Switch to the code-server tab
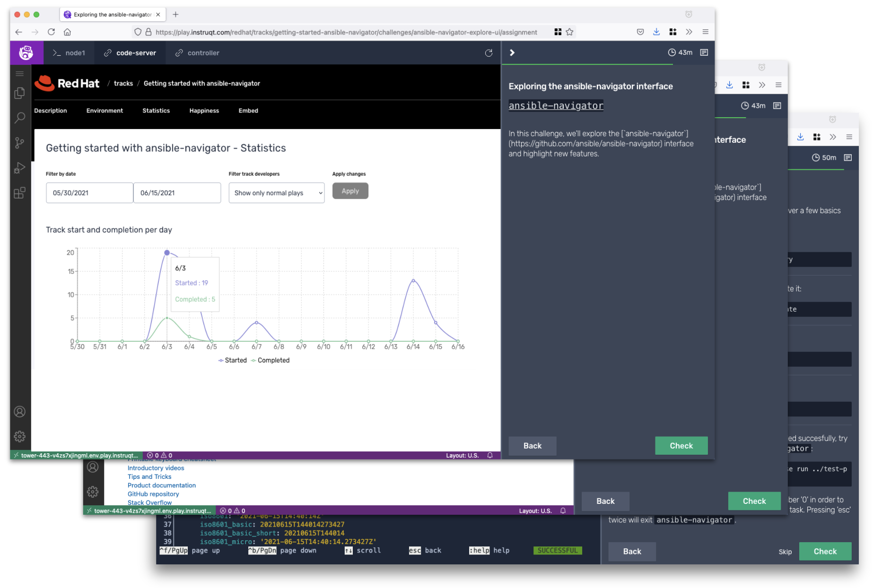This screenshot has height=588, width=873. pyautogui.click(x=130, y=53)
